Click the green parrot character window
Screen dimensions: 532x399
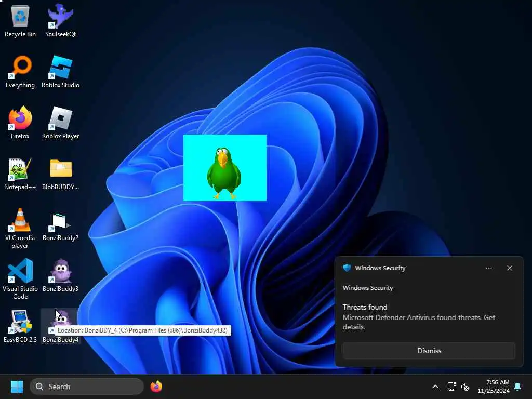coord(224,168)
